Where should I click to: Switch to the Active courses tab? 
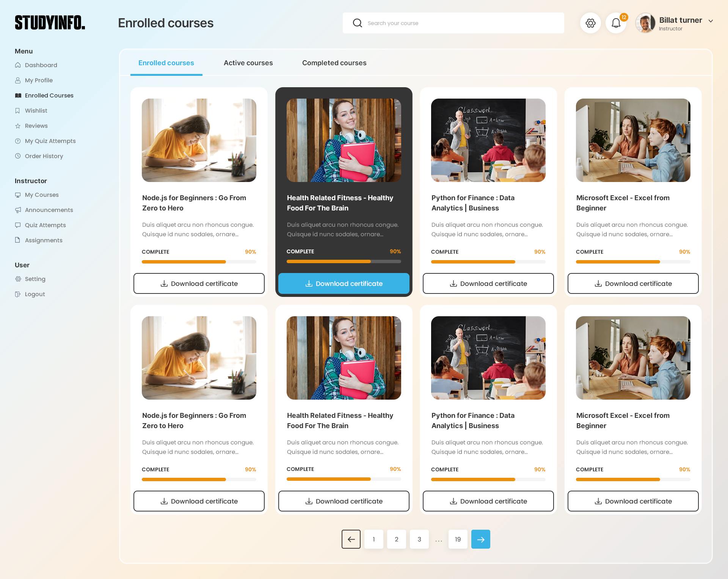pos(248,63)
